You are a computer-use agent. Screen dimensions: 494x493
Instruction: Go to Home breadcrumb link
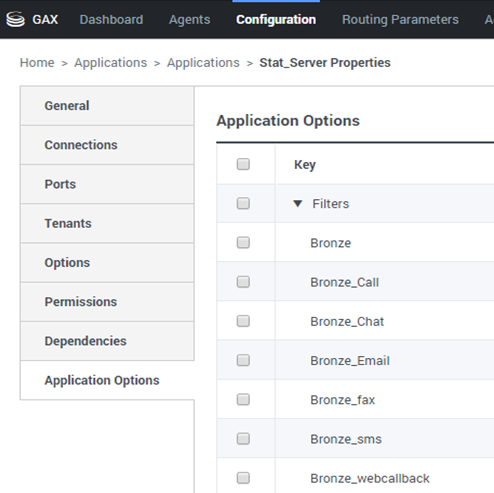tap(37, 63)
